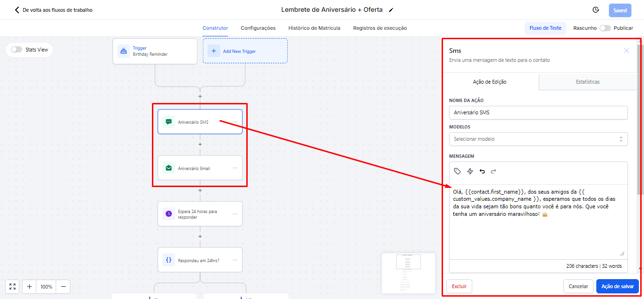Screen dimensions: 644x299
Task: Open options menu for Aniversário Email step
Action: [x=235, y=168]
